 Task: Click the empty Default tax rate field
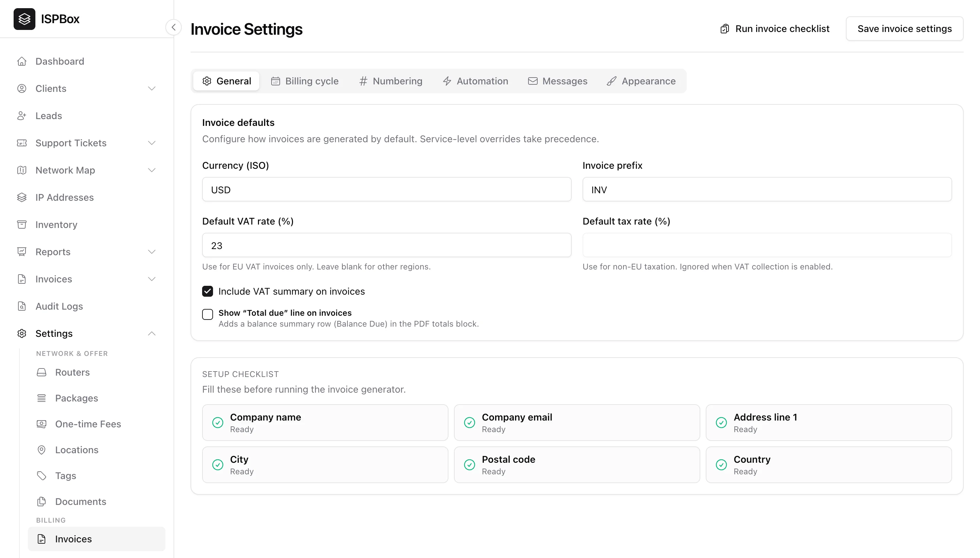point(767,245)
